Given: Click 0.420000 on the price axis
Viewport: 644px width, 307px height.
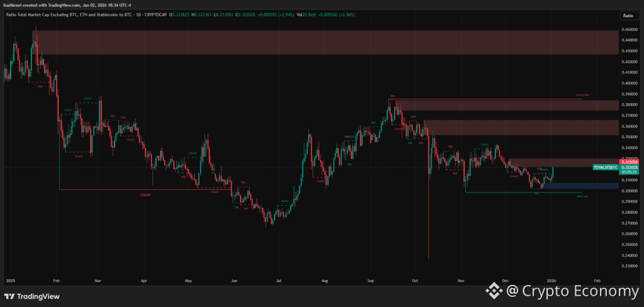Looking at the screenshot, I should (x=630, y=62).
